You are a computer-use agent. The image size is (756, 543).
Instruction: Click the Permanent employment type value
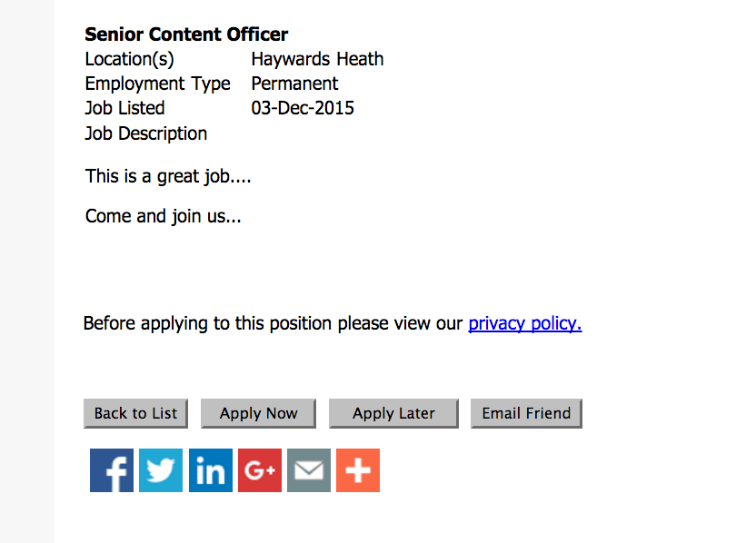[x=294, y=84]
